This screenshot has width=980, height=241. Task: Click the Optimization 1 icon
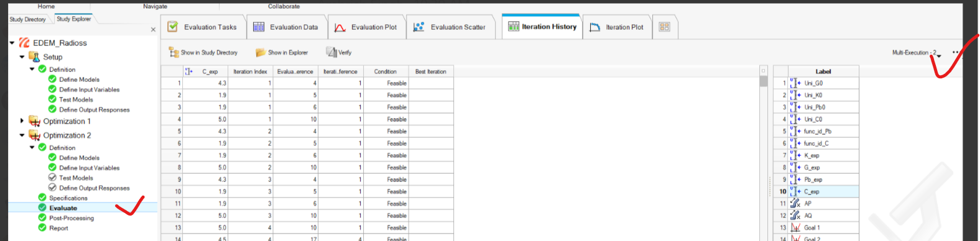point(34,121)
